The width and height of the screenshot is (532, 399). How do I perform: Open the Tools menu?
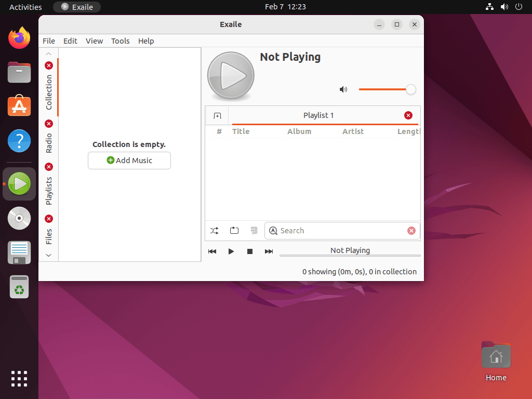coord(120,41)
